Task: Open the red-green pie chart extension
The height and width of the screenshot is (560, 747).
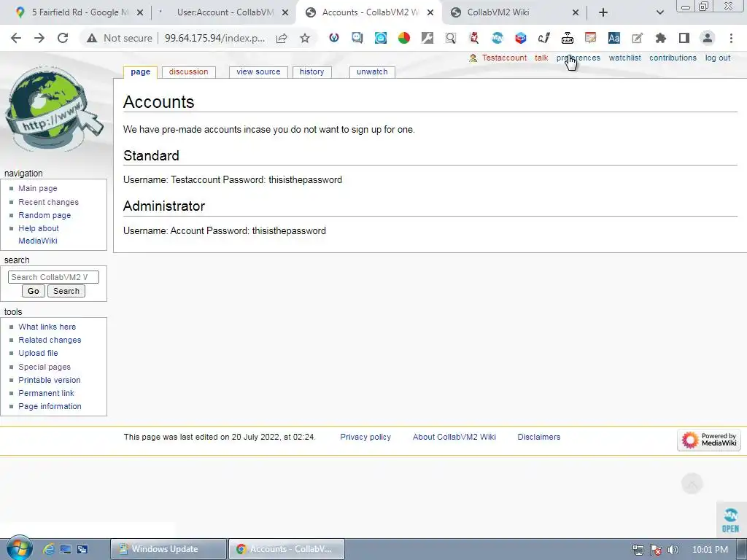Action: pyautogui.click(x=404, y=38)
